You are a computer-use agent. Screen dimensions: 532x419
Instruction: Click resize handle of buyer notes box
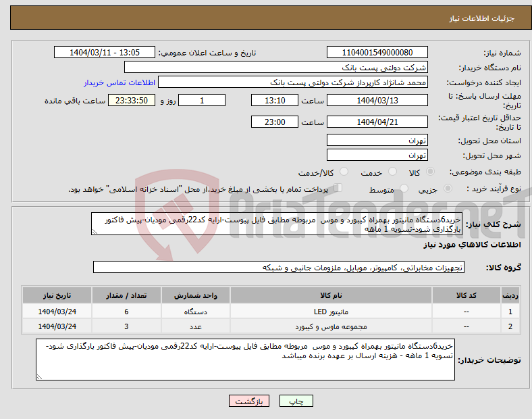[39, 377]
